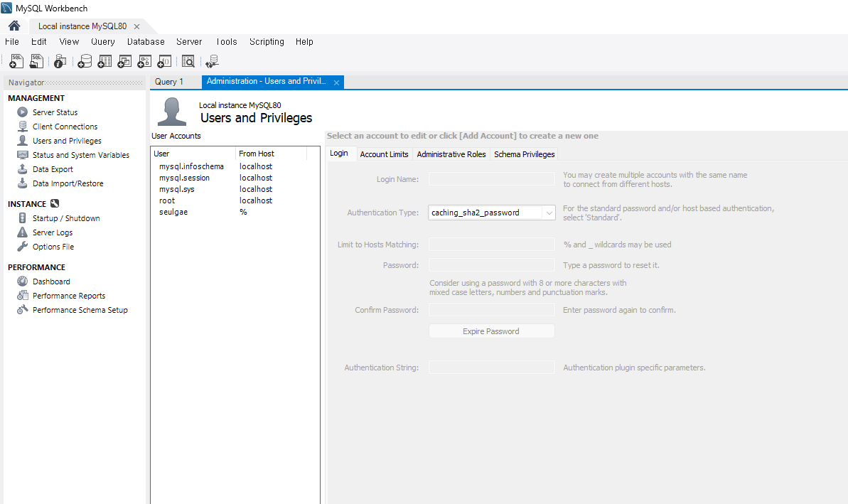Click the Data Export icon
The image size is (848, 504).
(x=22, y=168)
